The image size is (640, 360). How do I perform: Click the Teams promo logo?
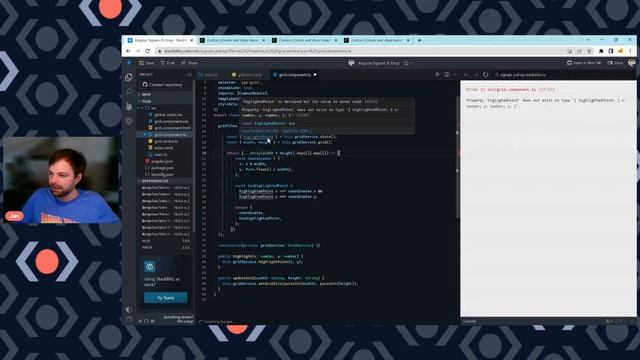tap(149, 267)
